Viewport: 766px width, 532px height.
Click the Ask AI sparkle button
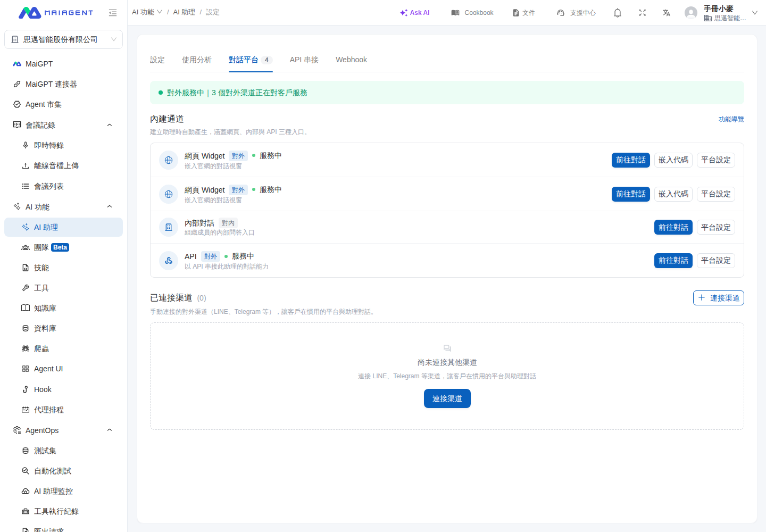(415, 13)
